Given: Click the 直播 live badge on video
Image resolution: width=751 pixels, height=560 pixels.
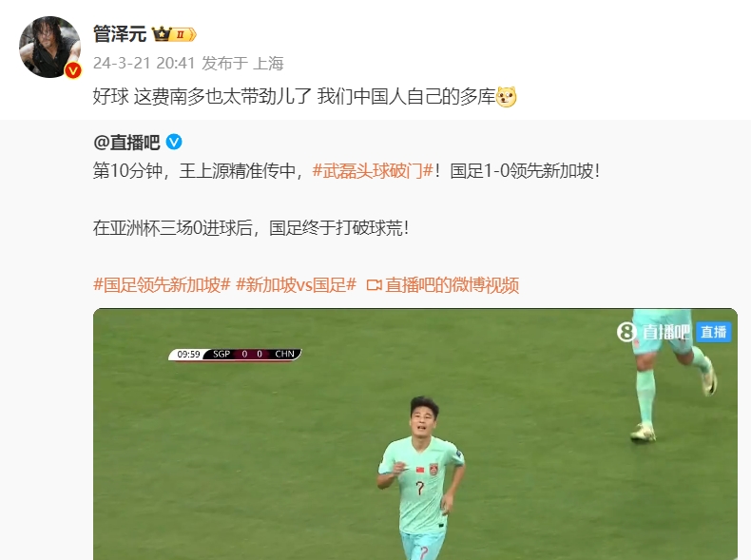Looking at the screenshot, I should (x=713, y=332).
